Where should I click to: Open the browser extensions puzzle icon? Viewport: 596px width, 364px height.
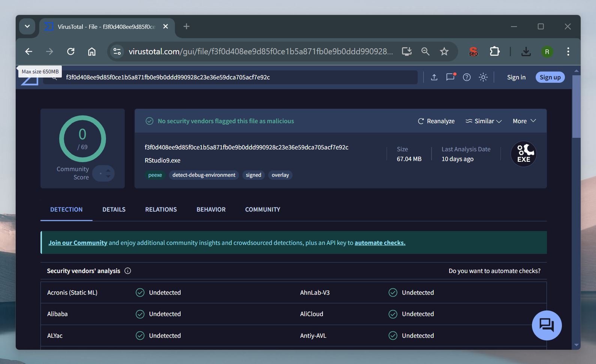(x=495, y=52)
